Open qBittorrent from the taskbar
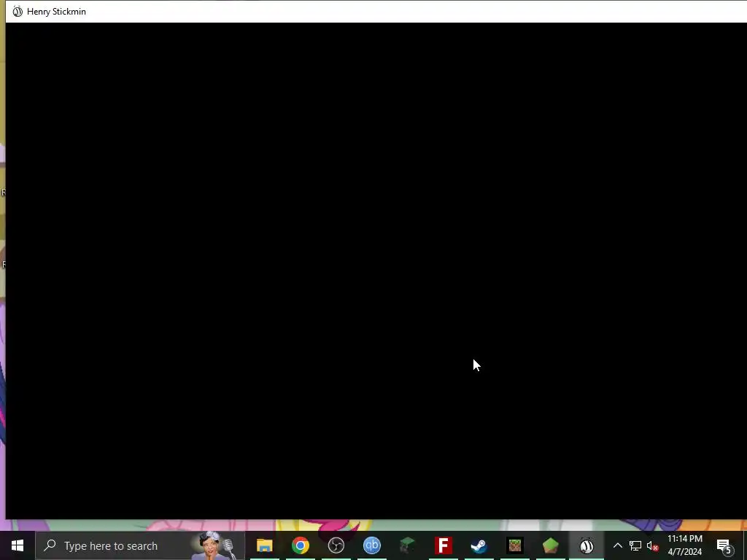 (371, 545)
